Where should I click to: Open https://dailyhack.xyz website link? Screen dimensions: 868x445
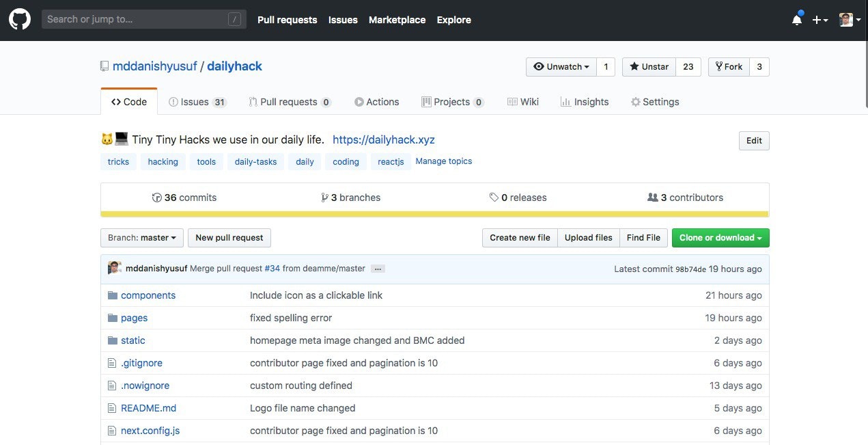pos(384,139)
